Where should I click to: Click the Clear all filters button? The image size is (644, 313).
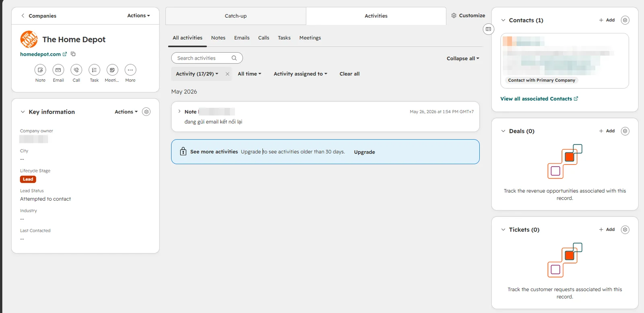349,74
